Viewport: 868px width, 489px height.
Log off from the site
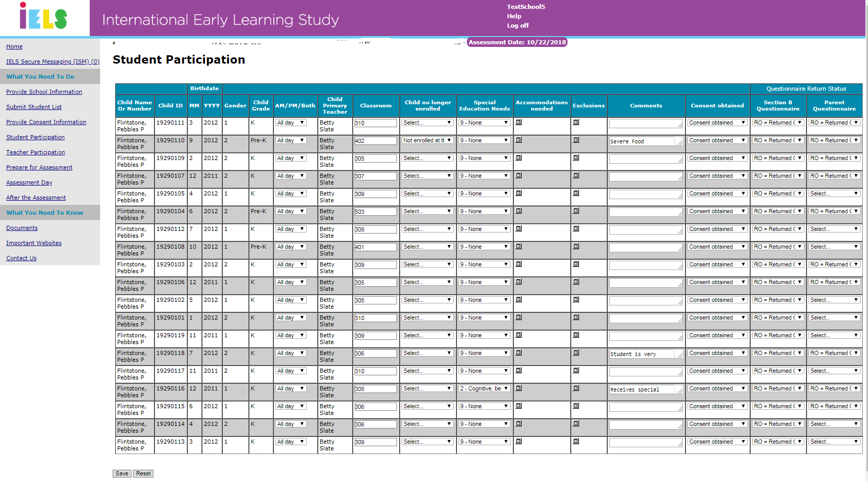[x=517, y=26]
